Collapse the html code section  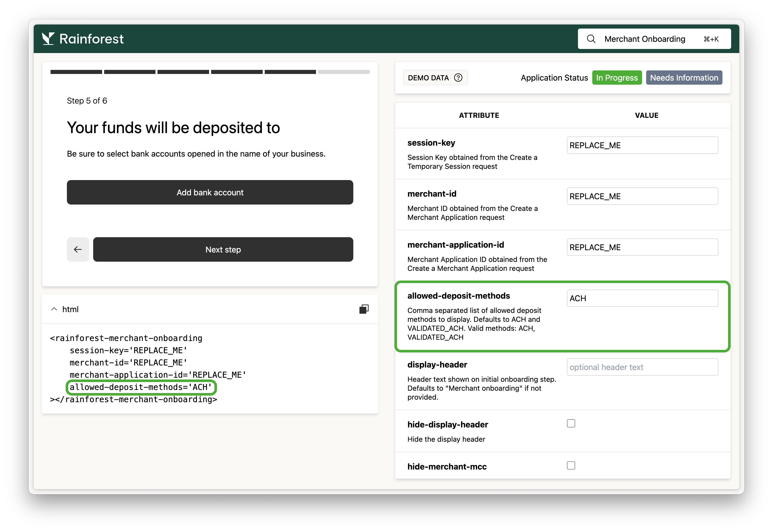tap(54, 309)
